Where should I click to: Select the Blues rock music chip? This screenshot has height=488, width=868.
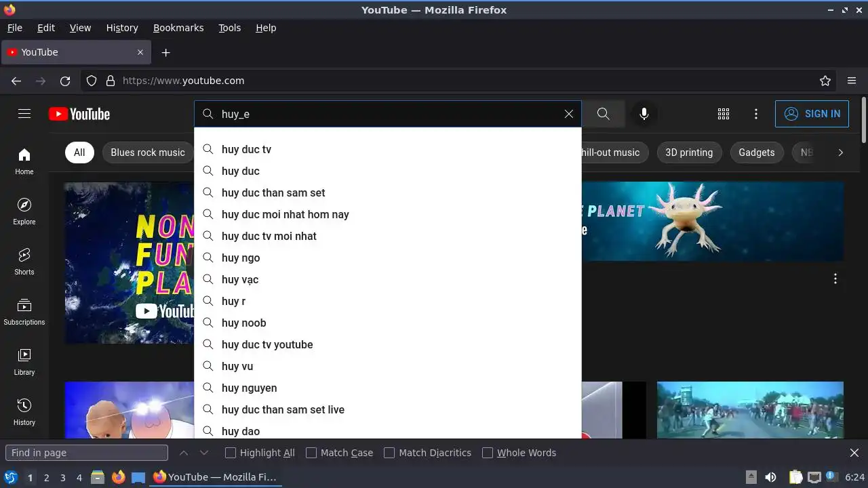(x=148, y=152)
